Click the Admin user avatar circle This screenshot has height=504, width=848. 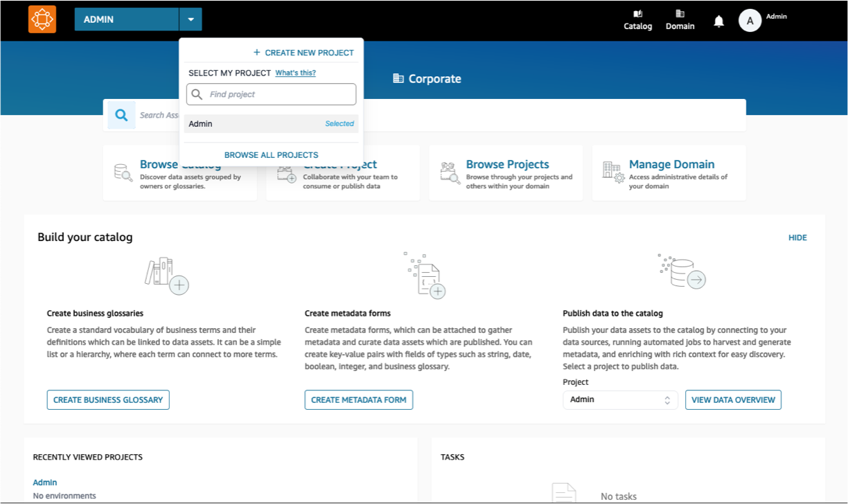750,21
